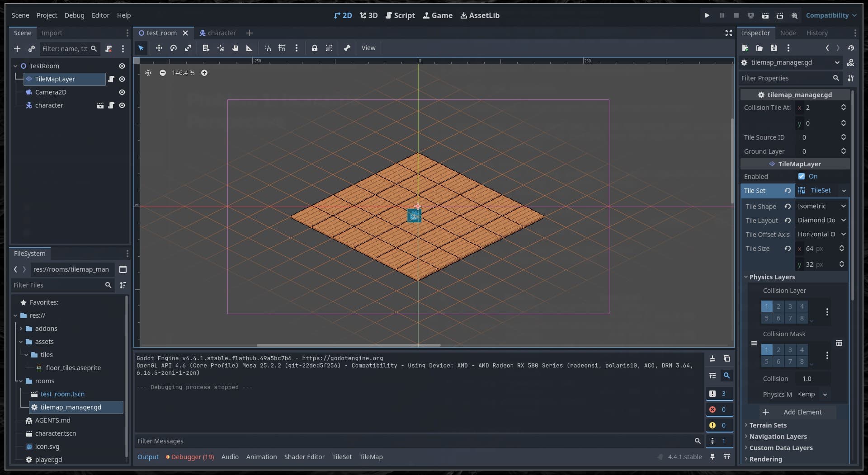Uncheck the Enabled On checkbox
The image size is (868, 475).
tap(802, 177)
